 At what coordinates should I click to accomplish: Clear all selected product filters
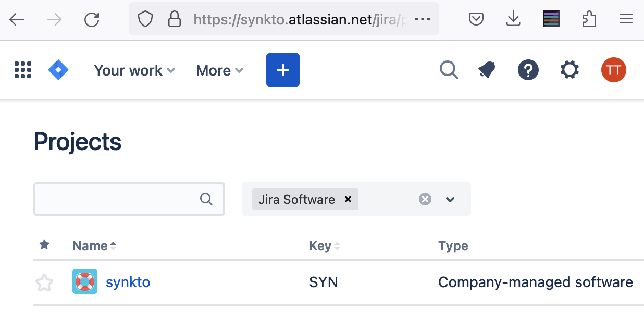tap(425, 199)
